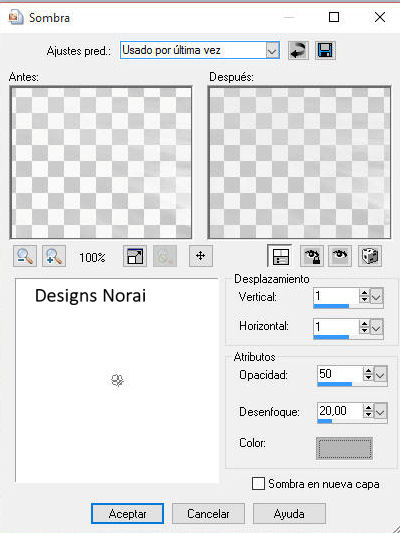This screenshot has width=400, height=533.
Task: Click the Cancelar button
Action: coord(208,514)
